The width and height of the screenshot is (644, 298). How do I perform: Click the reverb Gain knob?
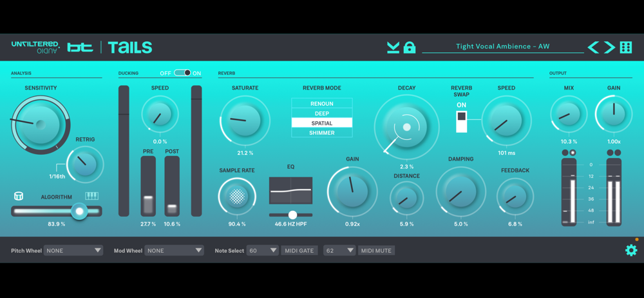point(352,192)
